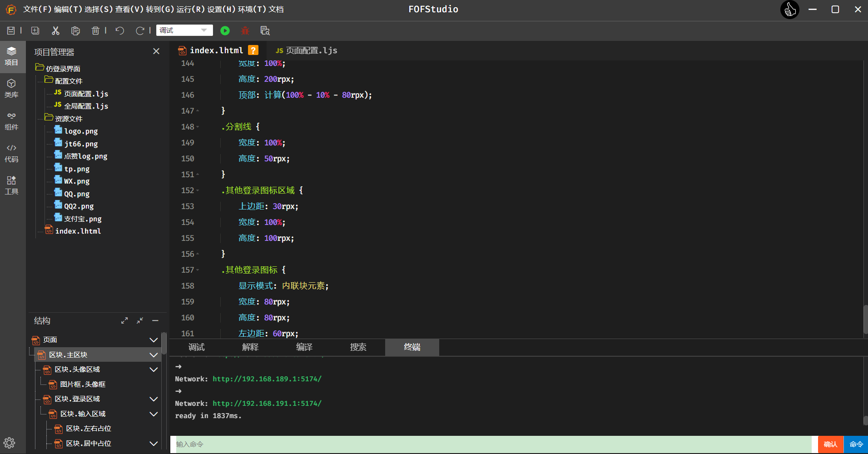Image resolution: width=868 pixels, height=454 pixels.
Task: Click the undo arrow icon
Action: [x=119, y=30]
